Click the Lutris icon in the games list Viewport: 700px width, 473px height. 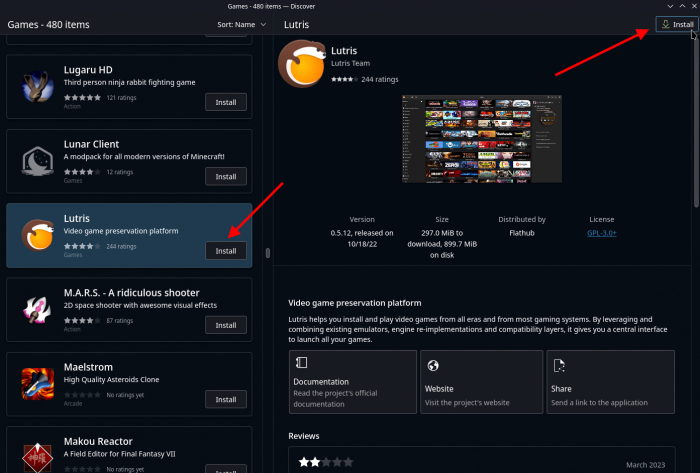(x=38, y=235)
